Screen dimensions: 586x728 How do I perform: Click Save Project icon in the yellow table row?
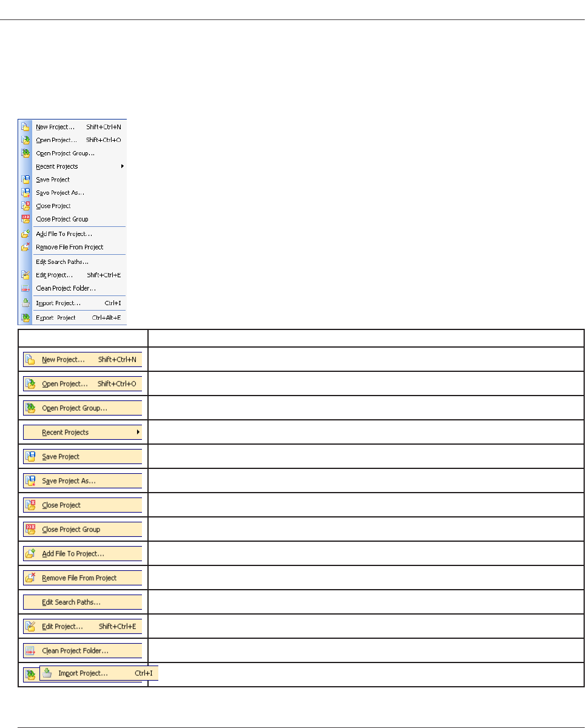(x=30, y=457)
